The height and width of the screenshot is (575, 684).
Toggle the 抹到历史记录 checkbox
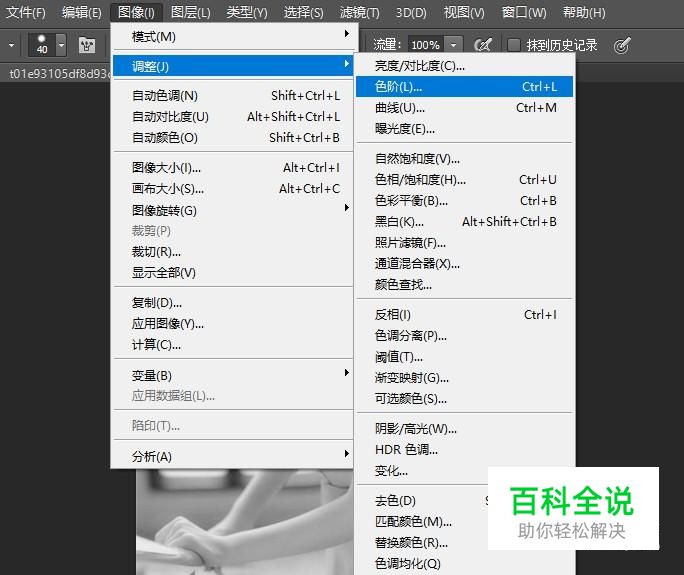(x=514, y=45)
